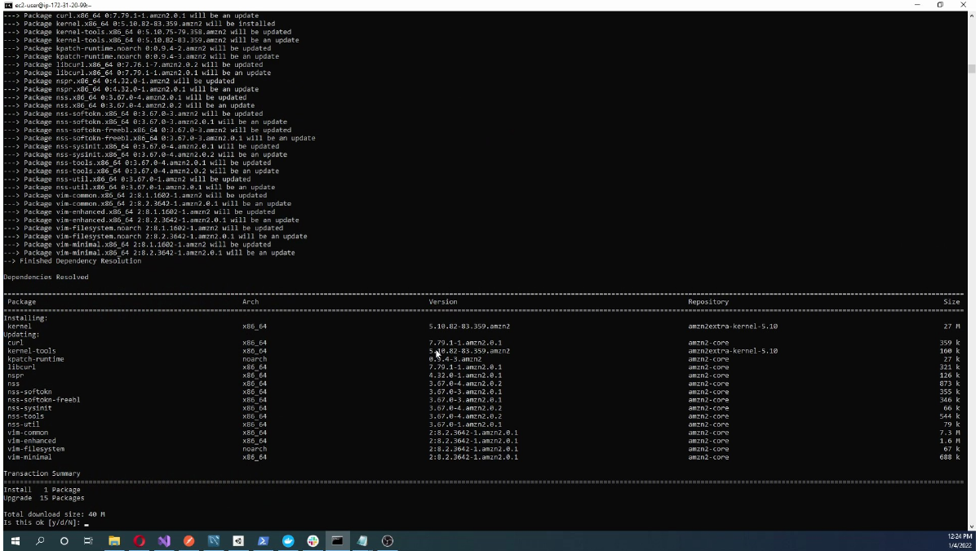Click the "Upgrade 15 Packages" summary line
The height and width of the screenshot is (551, 980).
click(x=44, y=498)
